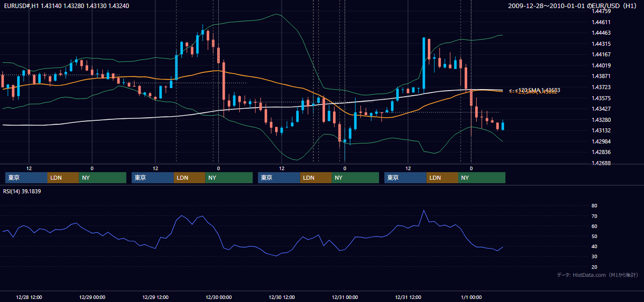The image size is (644, 302).
Task: Click the RSI level 60 label
Action: [x=594, y=226]
